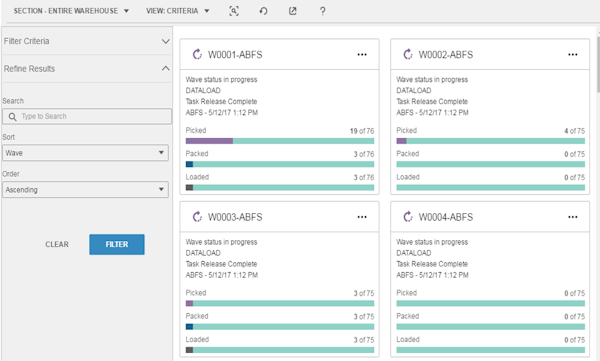600x361 pixels.
Task: Open the Sort dropdown showing Wave
Action: click(x=85, y=153)
